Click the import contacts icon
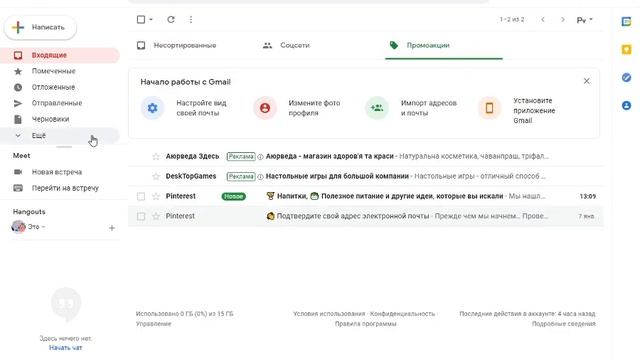 (x=377, y=108)
